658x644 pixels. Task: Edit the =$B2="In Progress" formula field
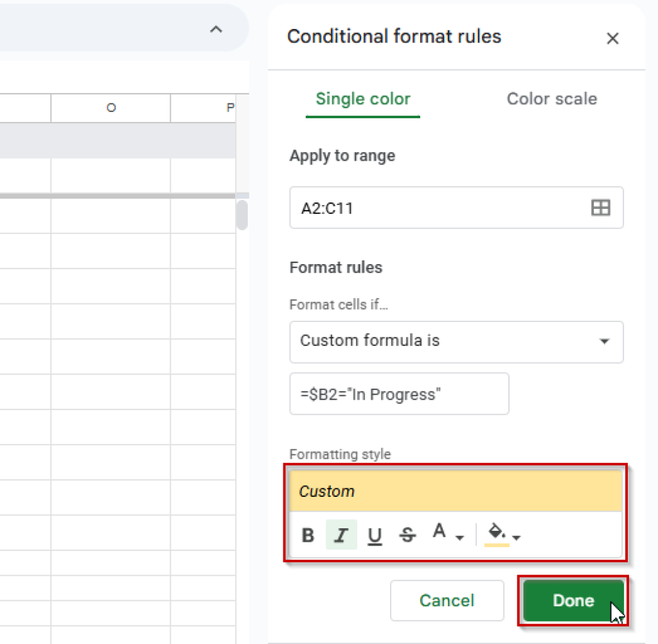[x=399, y=393]
